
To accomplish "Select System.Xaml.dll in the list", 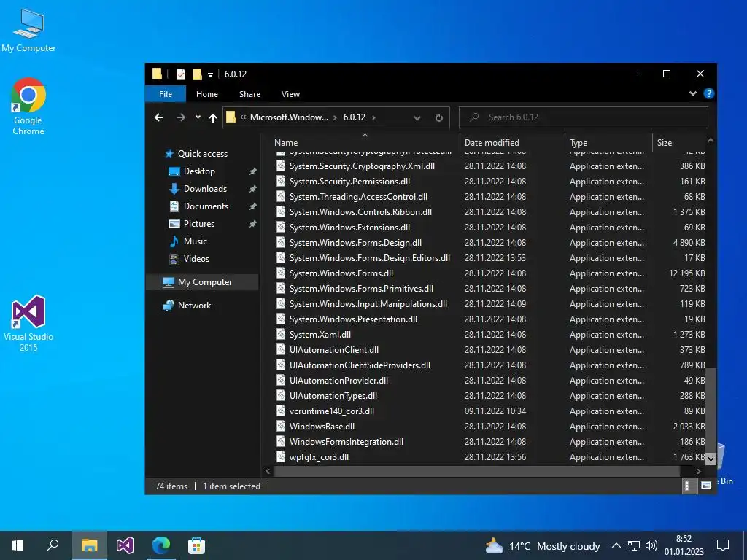I will 320,334.
